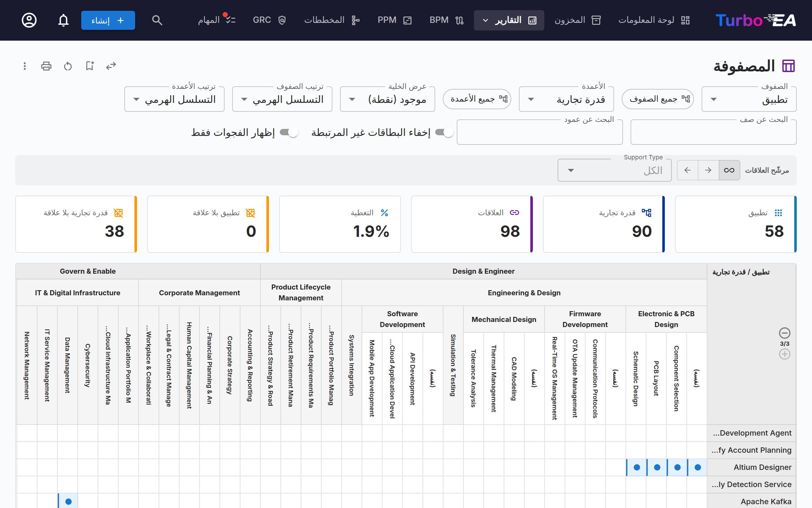Focus the البحث عن عمود input
The height and width of the screenshot is (508, 812).
pyautogui.click(x=540, y=132)
